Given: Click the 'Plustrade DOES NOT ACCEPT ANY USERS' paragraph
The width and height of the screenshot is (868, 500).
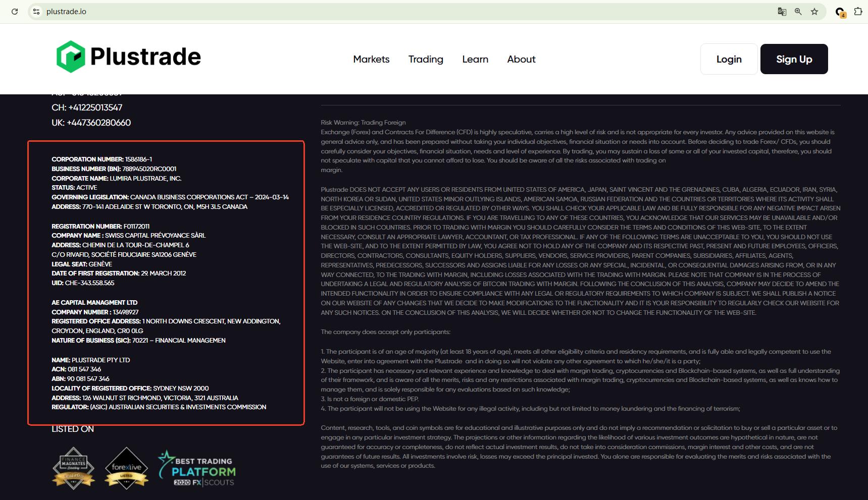Looking at the screenshot, I should coord(581,251).
